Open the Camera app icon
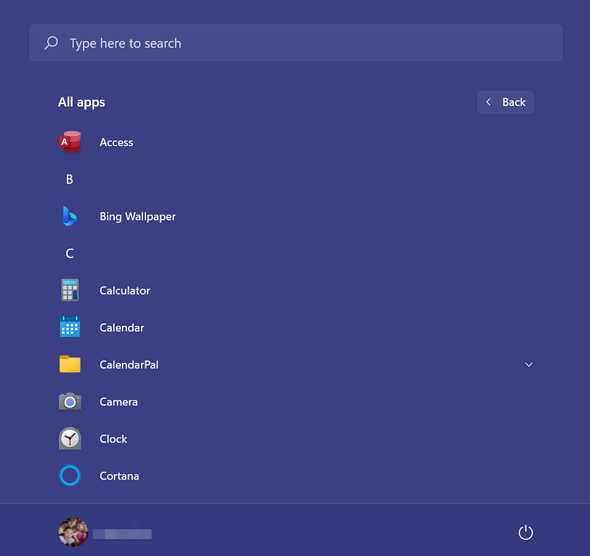 point(70,401)
